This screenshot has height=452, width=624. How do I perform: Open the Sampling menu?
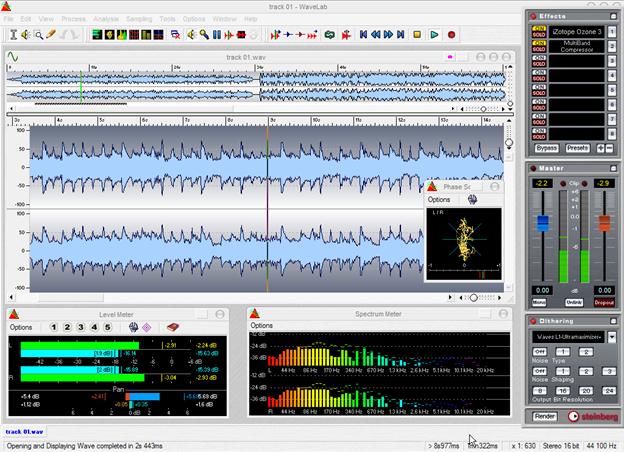[x=139, y=19]
